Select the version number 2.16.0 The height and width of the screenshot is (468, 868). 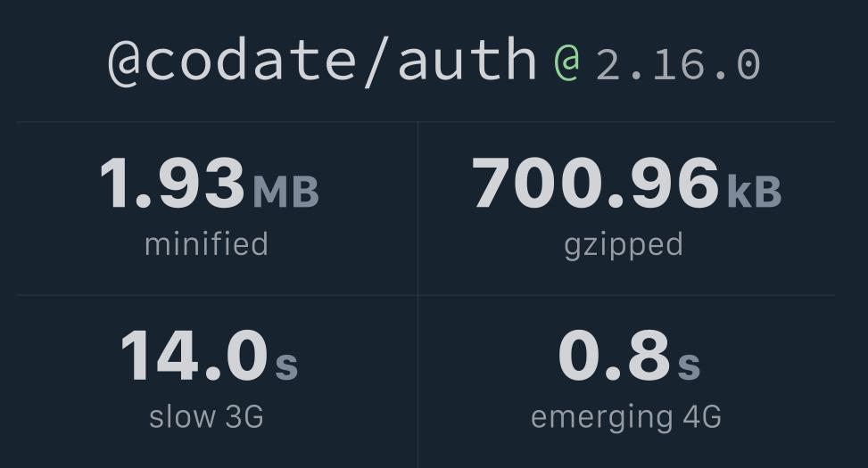coord(678,65)
